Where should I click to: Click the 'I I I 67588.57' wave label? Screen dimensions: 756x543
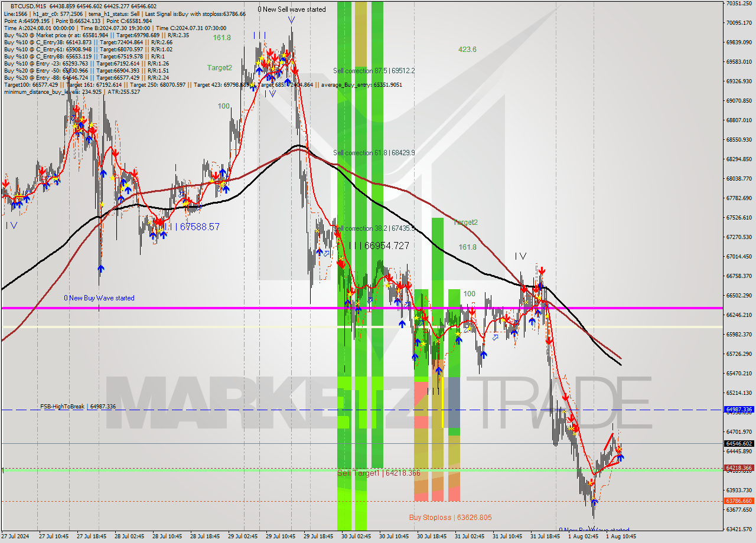[x=192, y=227]
